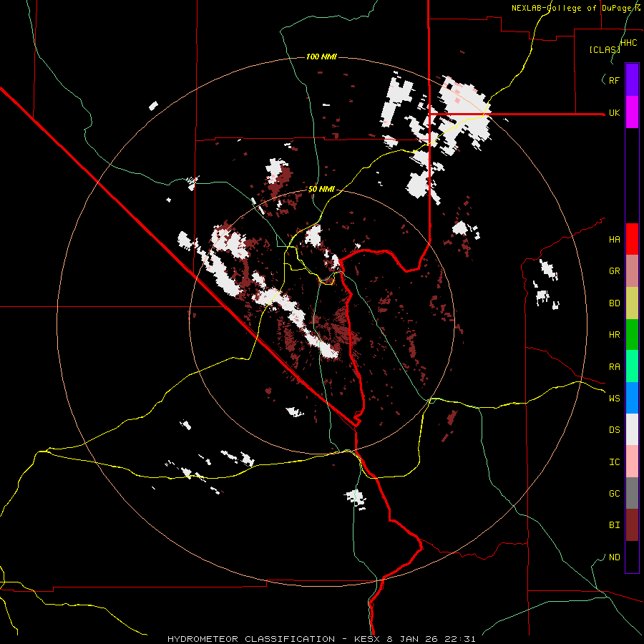
Task: Click the BI legend label
Action: 614,525
